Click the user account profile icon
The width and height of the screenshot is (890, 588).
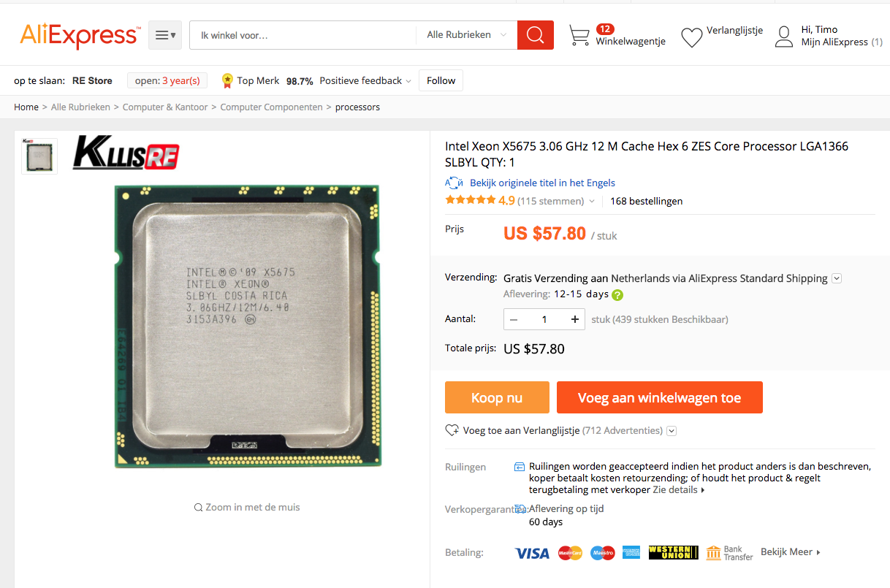pos(784,37)
